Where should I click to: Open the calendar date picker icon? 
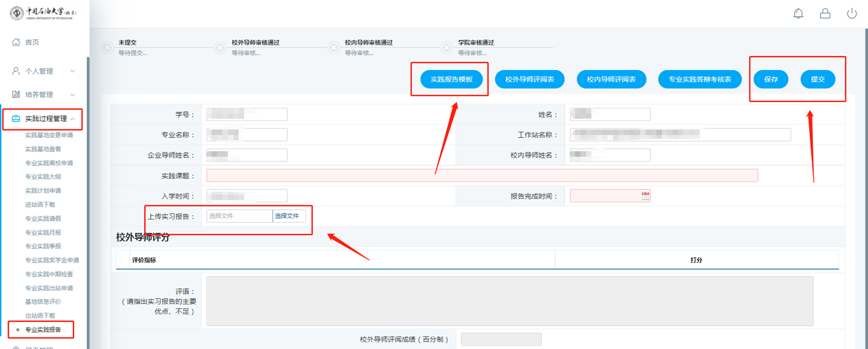645,196
